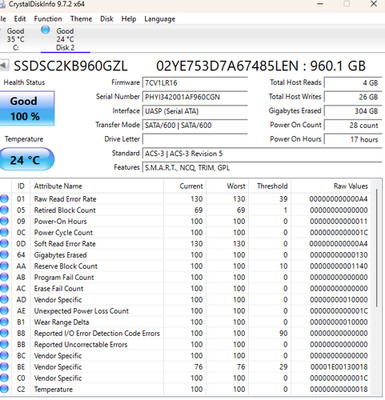Click the Unexpected Power Loss Count text

click(81, 311)
